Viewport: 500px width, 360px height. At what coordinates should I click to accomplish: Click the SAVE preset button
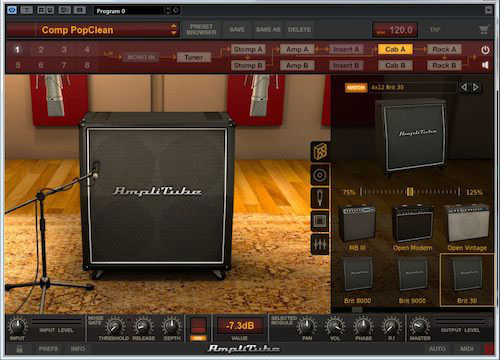(237, 30)
